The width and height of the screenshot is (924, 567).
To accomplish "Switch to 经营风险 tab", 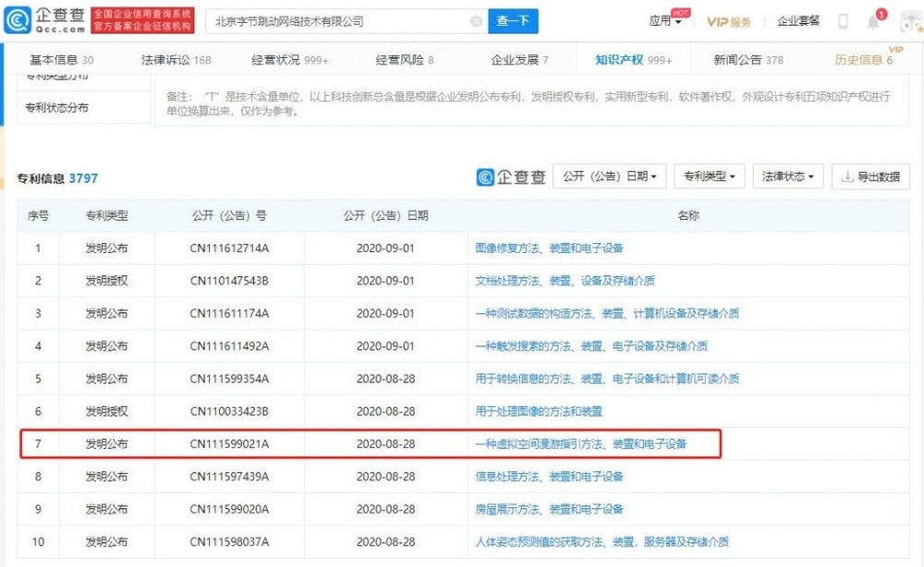I will pos(405,59).
